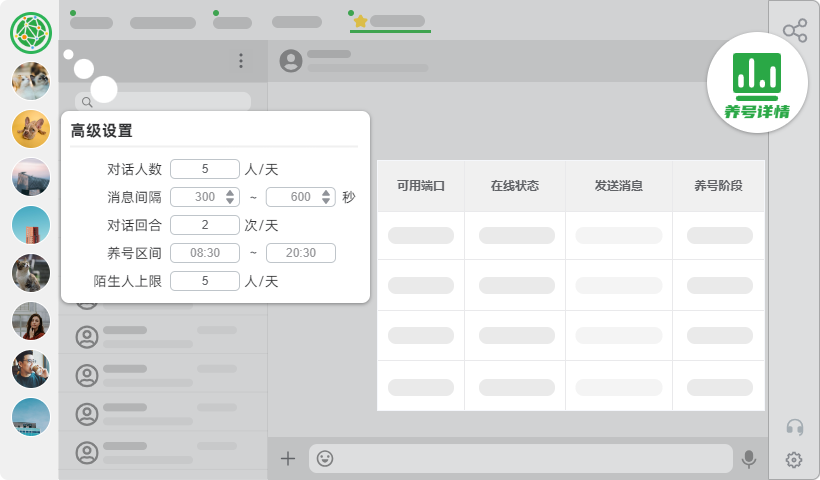Select the starred active tab
The height and width of the screenshot is (480, 820).
pyautogui.click(x=389, y=21)
